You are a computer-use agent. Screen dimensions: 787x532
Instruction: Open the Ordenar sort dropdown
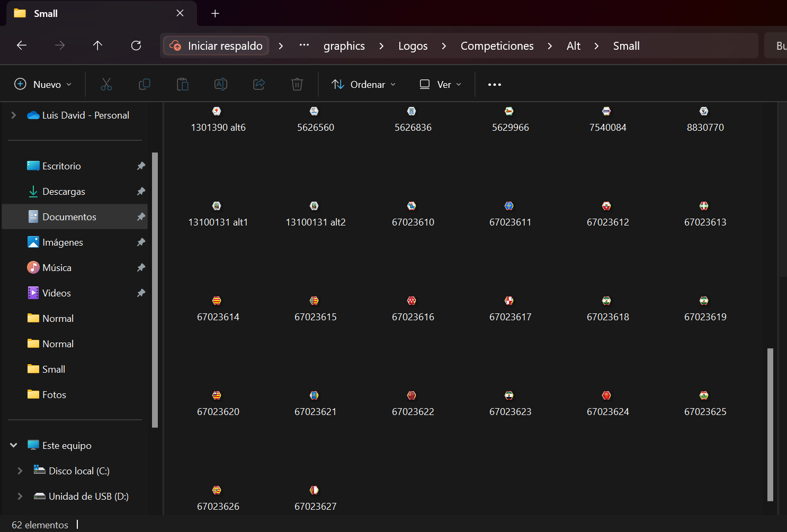pos(364,84)
